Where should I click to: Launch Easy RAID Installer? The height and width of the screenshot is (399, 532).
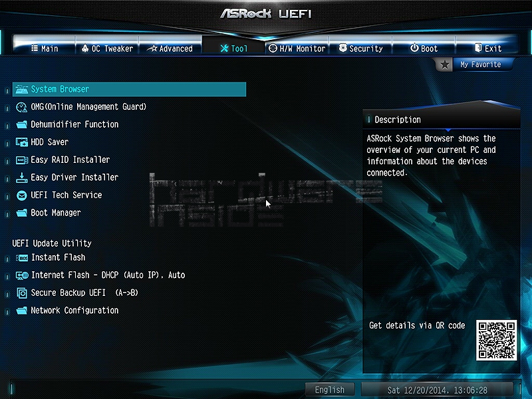tap(70, 160)
